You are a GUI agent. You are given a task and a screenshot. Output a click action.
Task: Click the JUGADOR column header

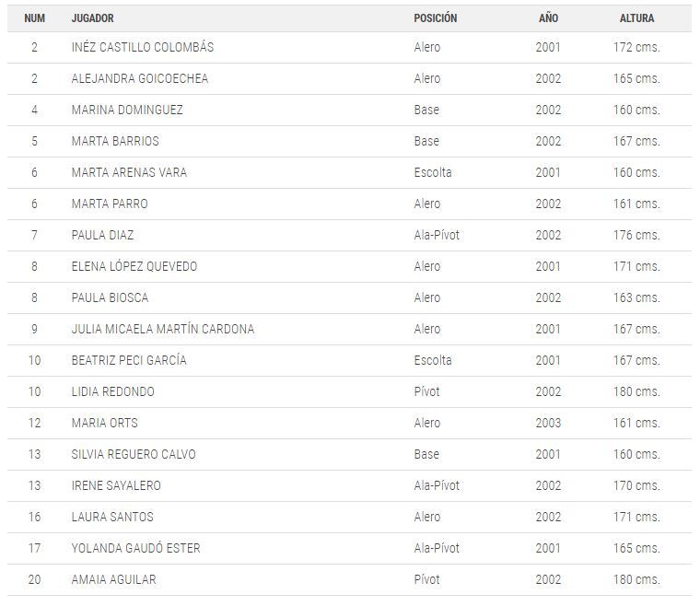click(92, 18)
